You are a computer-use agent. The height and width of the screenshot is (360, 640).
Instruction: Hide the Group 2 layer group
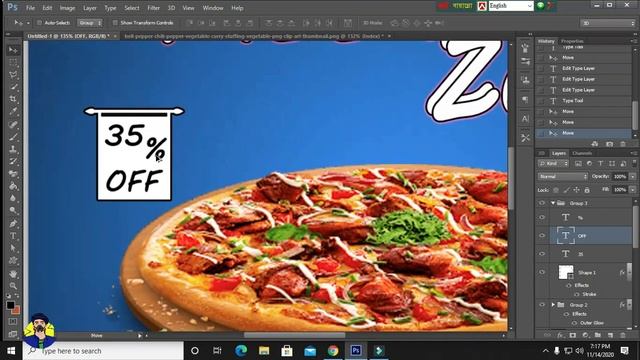coord(542,305)
